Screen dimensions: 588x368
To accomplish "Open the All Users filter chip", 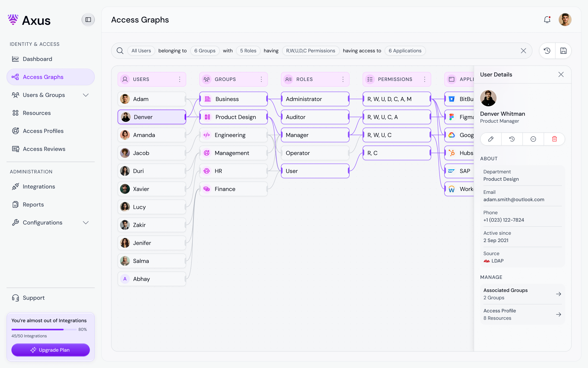I will (141, 51).
